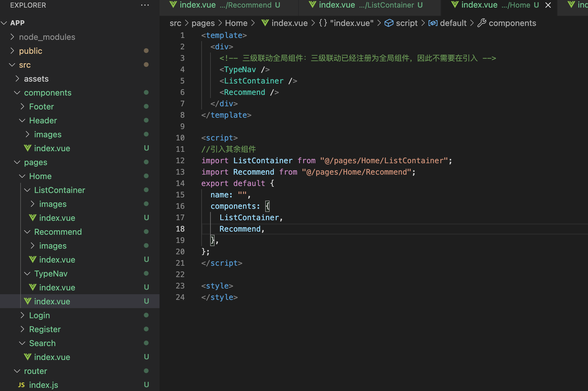Close the active Home index.vue tab
This screenshot has height=391, width=588.
click(548, 5)
